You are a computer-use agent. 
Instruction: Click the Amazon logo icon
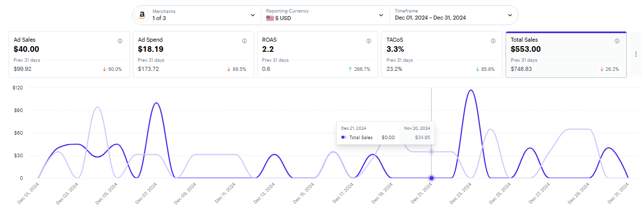(142, 15)
